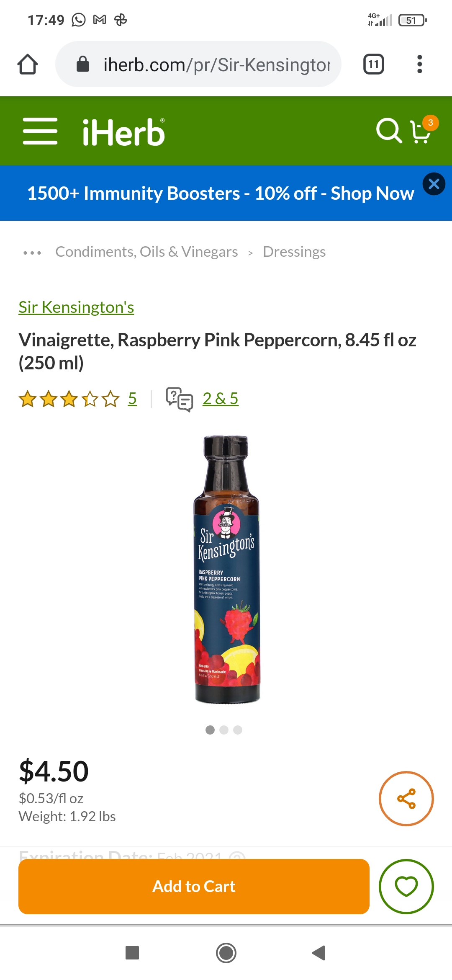452x980 pixels.
Task: View the 5 star ratings reviews
Action: click(132, 398)
